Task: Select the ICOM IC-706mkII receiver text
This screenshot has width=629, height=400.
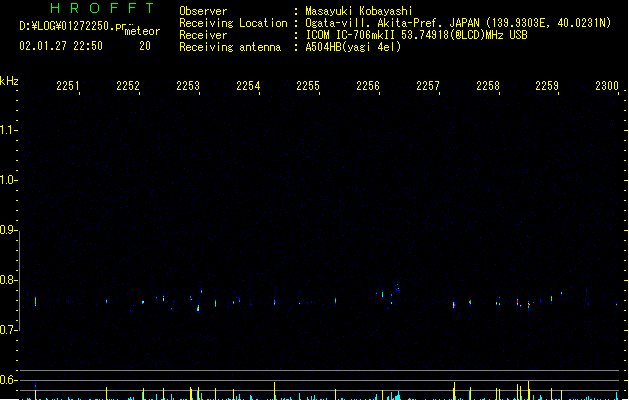Action: [416, 35]
